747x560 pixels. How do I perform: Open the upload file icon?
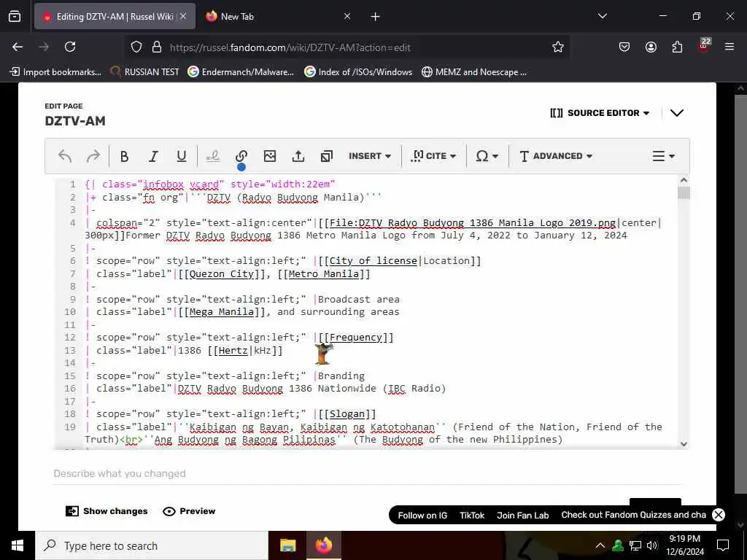298,156
